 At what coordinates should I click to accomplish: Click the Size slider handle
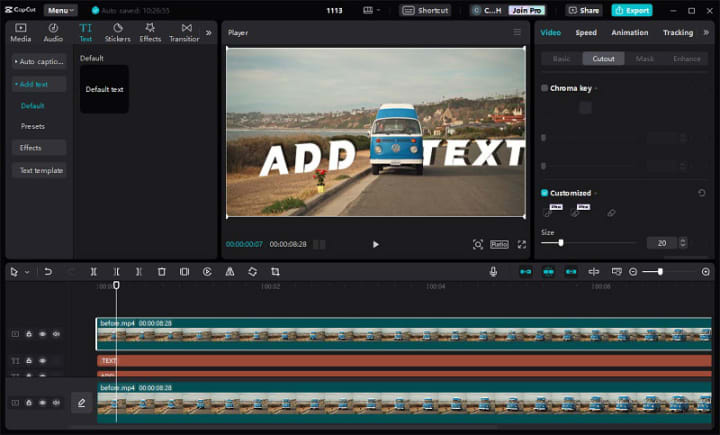coord(560,242)
